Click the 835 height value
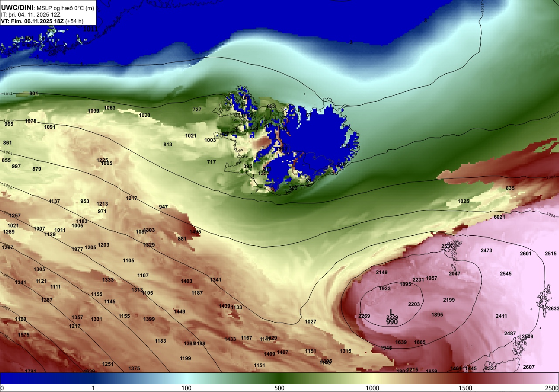Image resolution: width=559 pixels, height=392 pixels. [510, 188]
